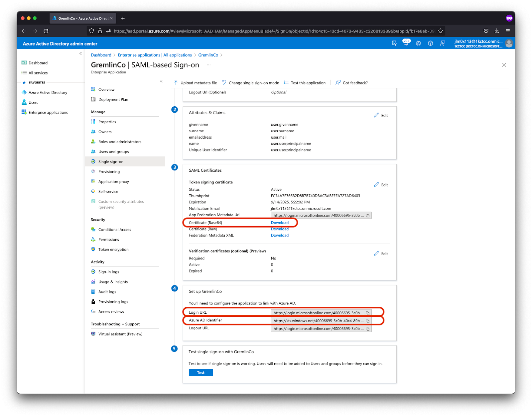Copy the App Federation Metadata Url

367,215
